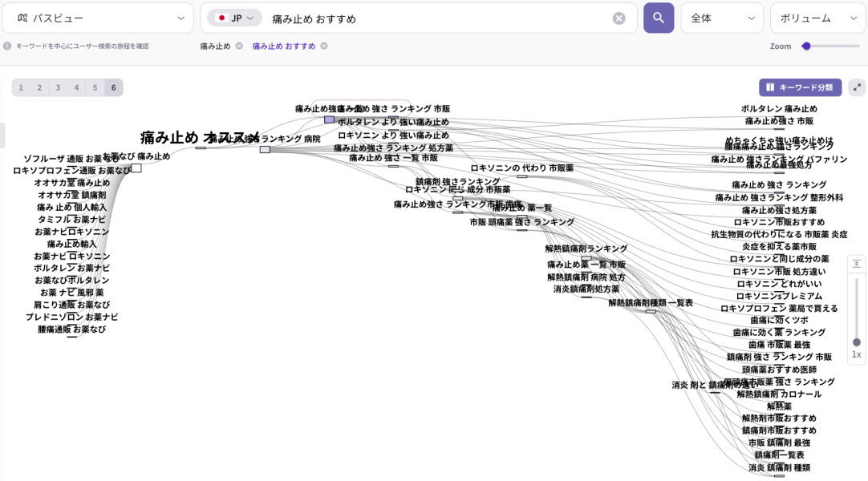Click the vertical 1x scale slider handle

(857, 342)
